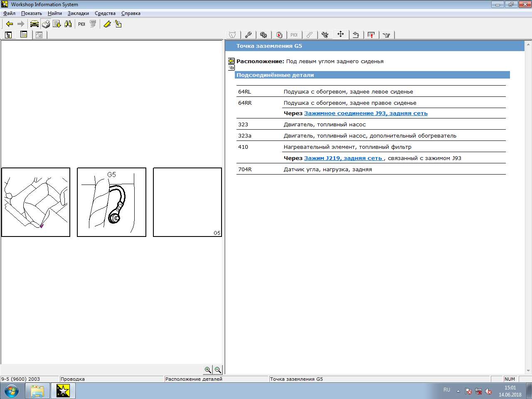
Task: Click the four-way arrows component location tab
Action: pos(340,34)
